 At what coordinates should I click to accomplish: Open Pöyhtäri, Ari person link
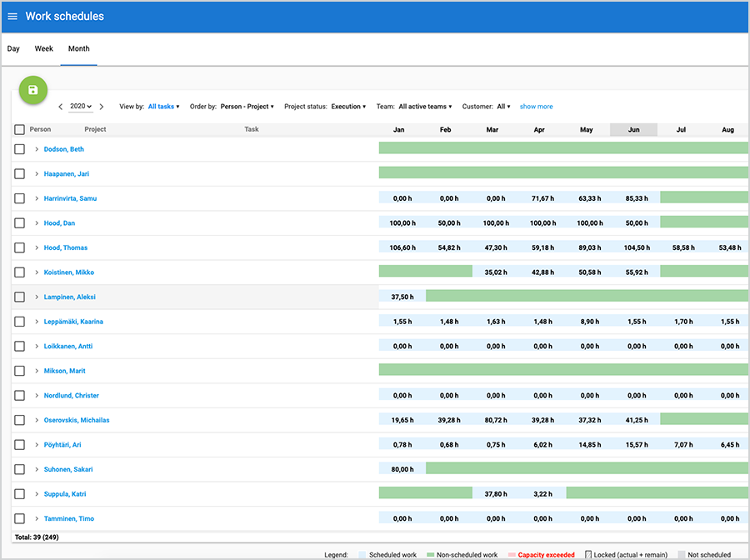pyautogui.click(x=62, y=445)
